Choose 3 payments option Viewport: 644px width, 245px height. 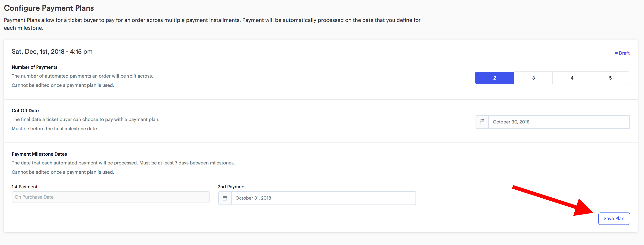point(533,78)
